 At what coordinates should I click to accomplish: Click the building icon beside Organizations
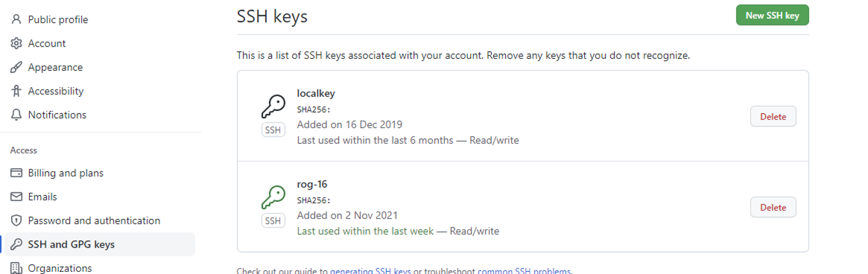(x=16, y=268)
